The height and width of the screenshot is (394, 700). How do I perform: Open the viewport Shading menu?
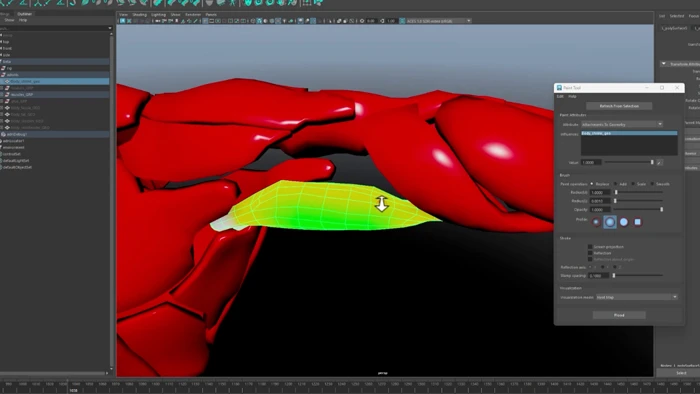pyautogui.click(x=139, y=15)
